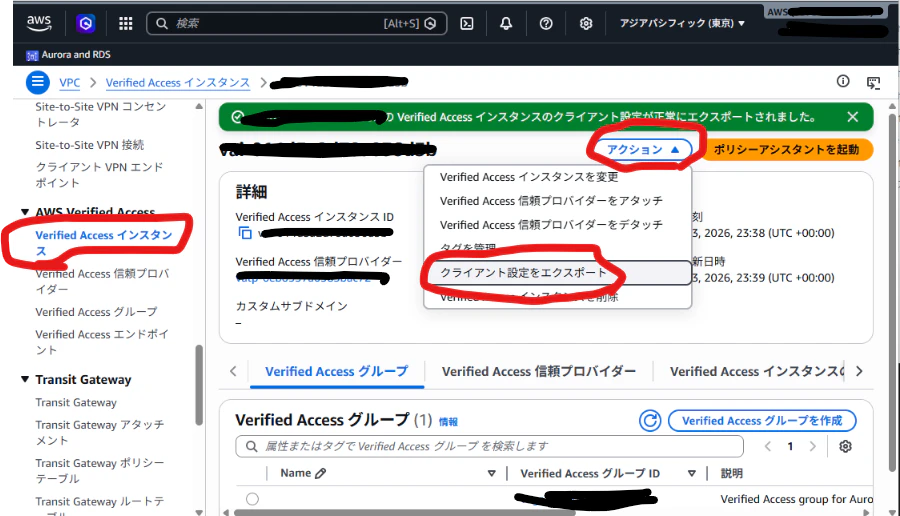Refresh the Verified Access groups list
The image size is (900, 516).
tap(650, 421)
